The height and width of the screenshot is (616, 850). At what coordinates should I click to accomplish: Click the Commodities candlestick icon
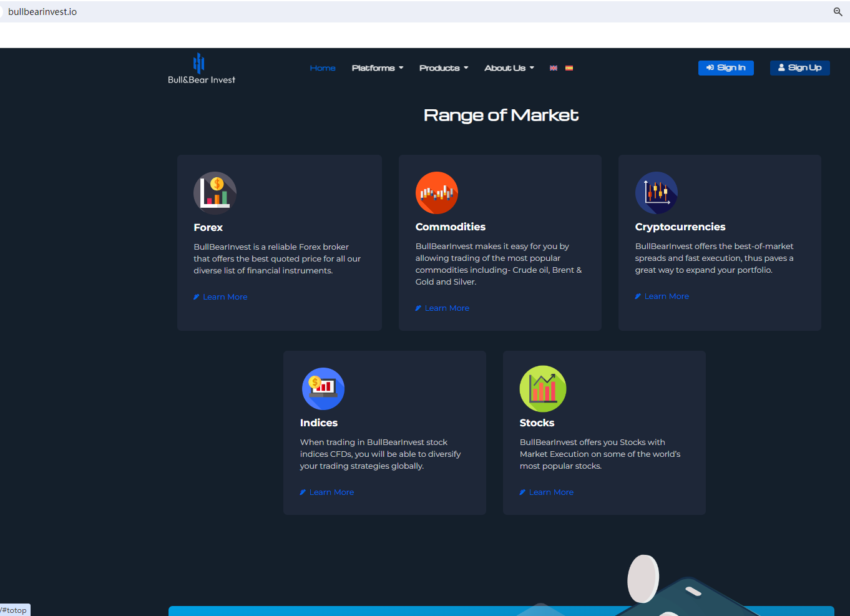pos(437,193)
